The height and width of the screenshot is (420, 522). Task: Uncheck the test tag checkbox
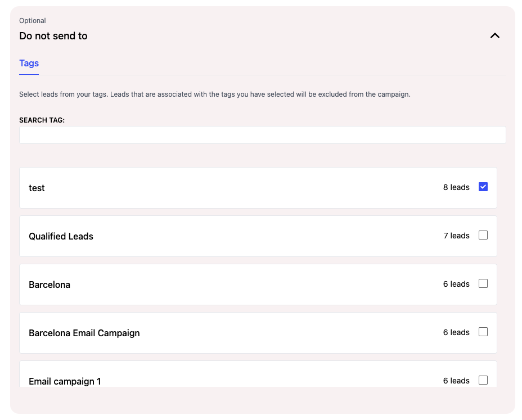coord(483,187)
